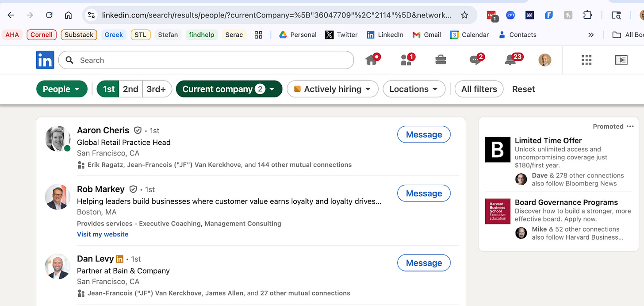Screen dimensions: 644x306
Task: Click the Harvard Business School ad logo
Action: point(498,211)
